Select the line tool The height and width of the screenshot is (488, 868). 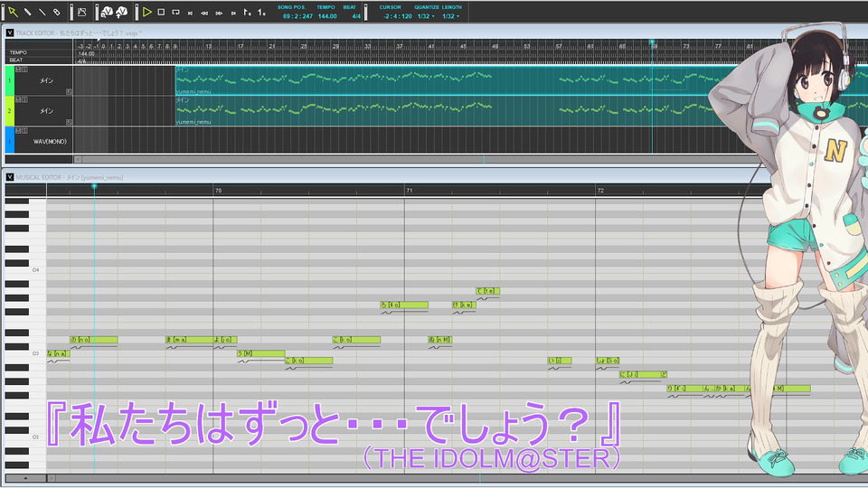point(42,12)
